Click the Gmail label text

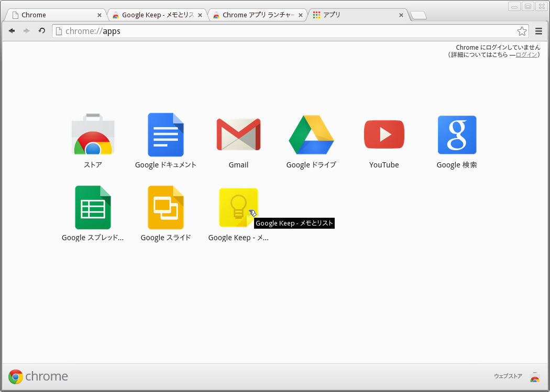(238, 165)
